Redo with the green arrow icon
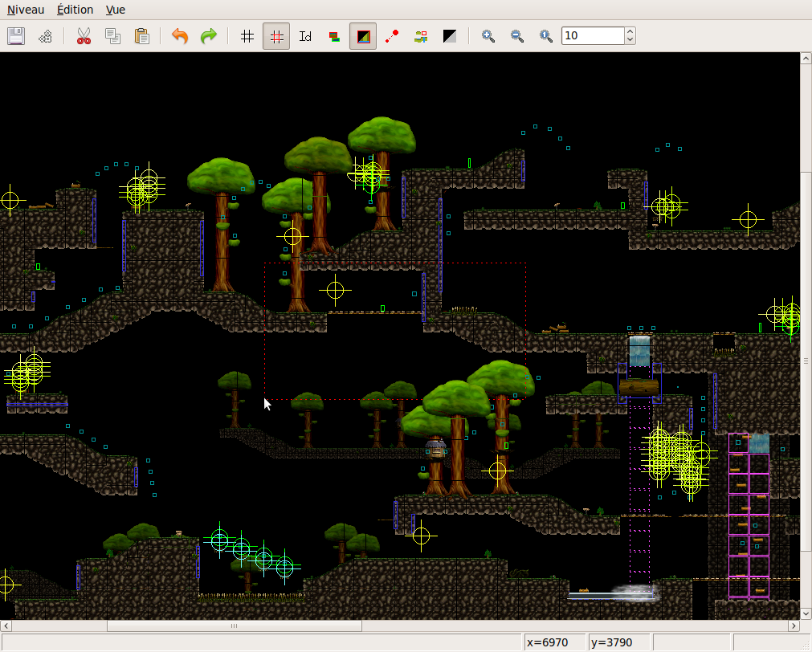 pyautogui.click(x=209, y=36)
